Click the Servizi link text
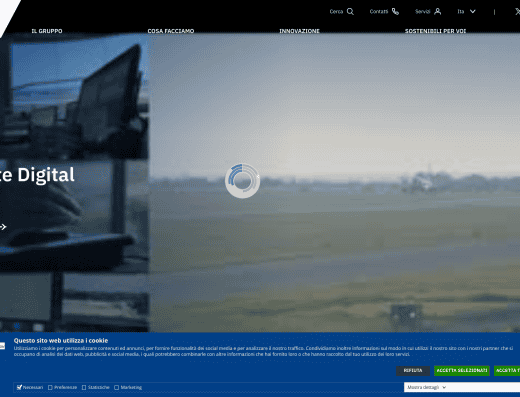Screen dimensions: 520x397 [x=422, y=12]
